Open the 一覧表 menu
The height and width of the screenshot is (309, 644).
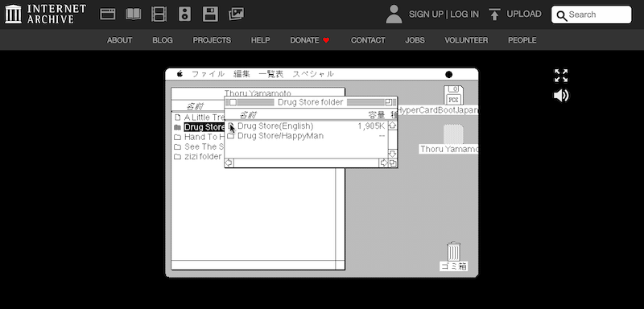tap(271, 74)
